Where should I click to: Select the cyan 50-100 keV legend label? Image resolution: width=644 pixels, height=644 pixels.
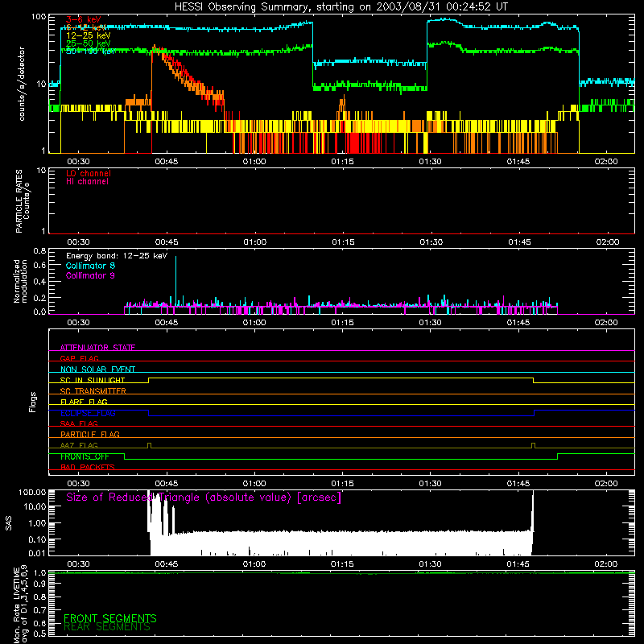click(x=90, y=52)
